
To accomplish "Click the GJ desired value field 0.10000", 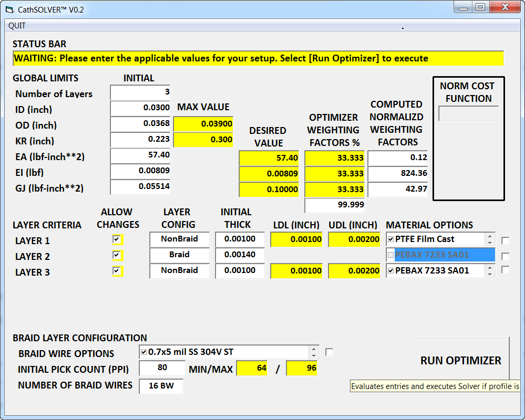I will 269,190.
